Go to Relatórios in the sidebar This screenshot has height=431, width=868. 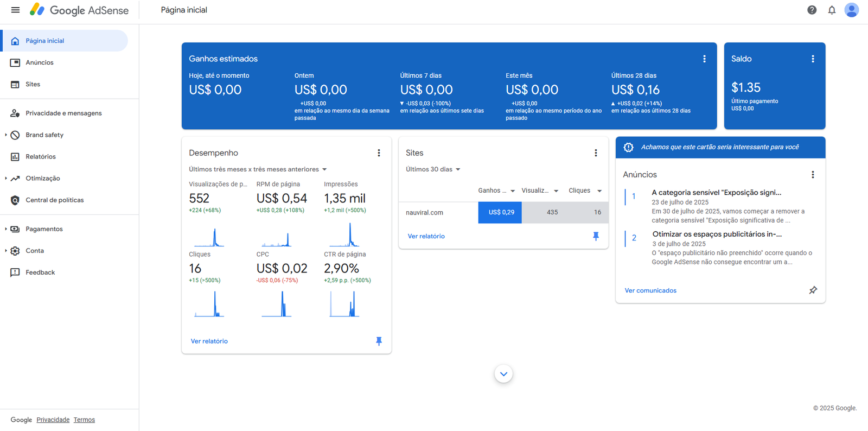pos(41,157)
